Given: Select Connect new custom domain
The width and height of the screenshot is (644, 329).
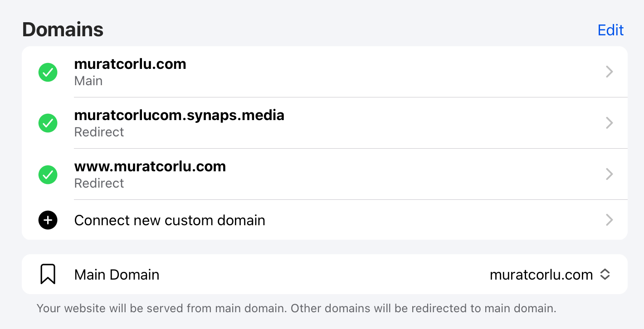Looking at the screenshot, I should [x=170, y=220].
